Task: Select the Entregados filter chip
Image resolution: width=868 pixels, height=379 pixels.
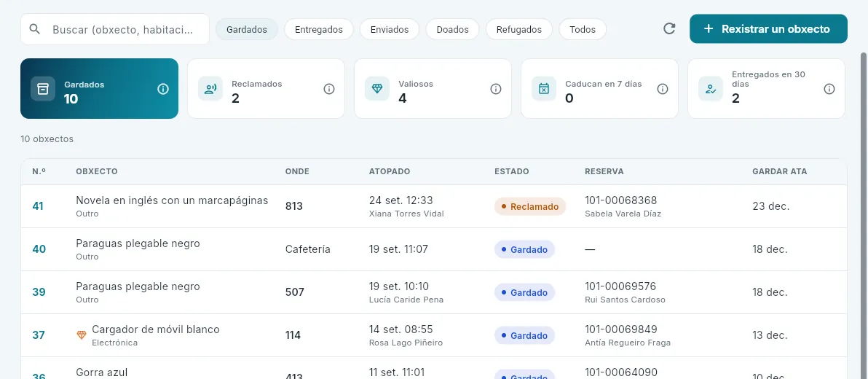Action: click(x=319, y=29)
